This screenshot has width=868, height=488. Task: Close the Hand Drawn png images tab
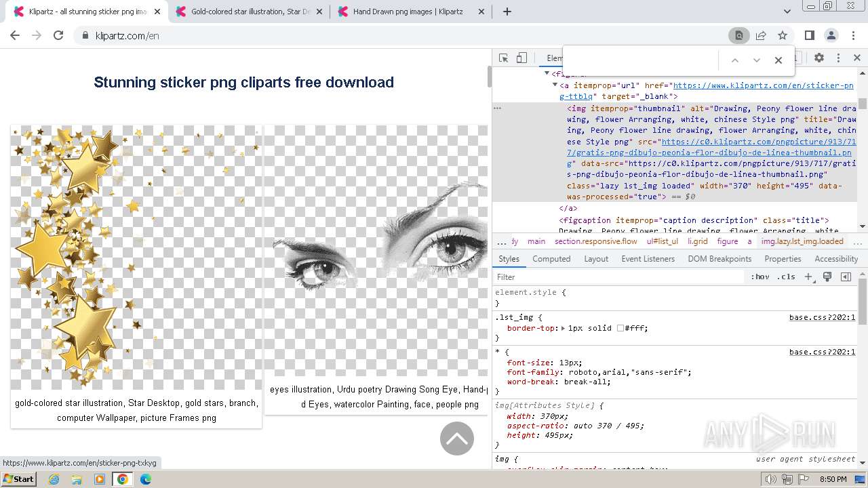click(481, 12)
